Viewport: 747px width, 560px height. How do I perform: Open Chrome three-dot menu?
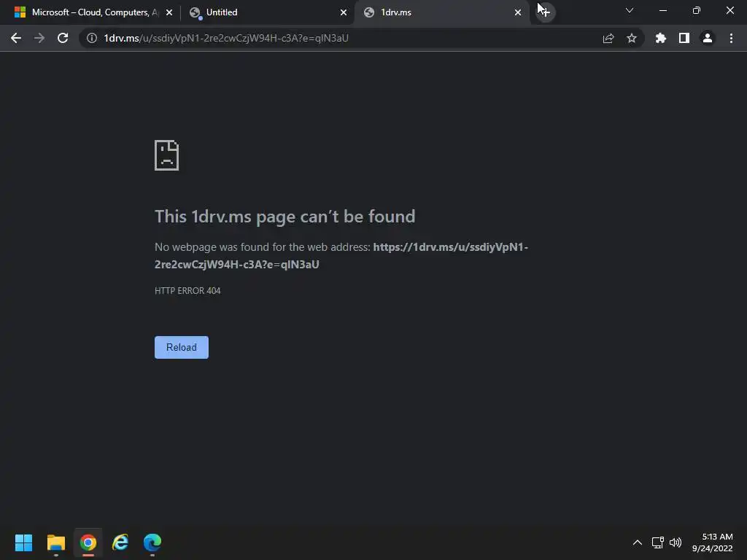(731, 38)
